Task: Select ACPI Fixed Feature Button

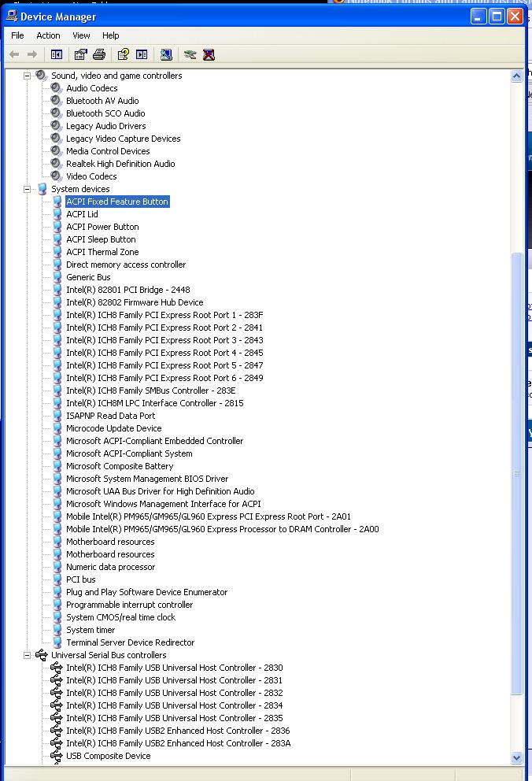Action: click(117, 202)
